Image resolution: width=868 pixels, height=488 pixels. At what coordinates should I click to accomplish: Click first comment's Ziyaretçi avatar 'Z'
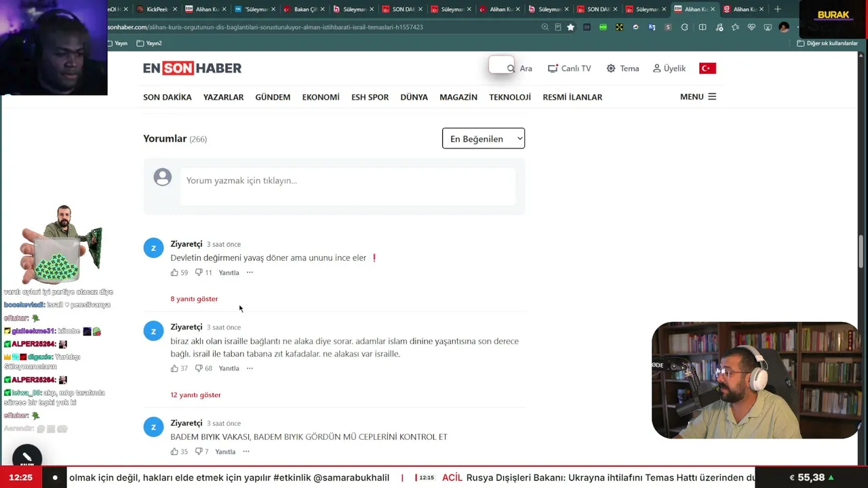pos(153,248)
